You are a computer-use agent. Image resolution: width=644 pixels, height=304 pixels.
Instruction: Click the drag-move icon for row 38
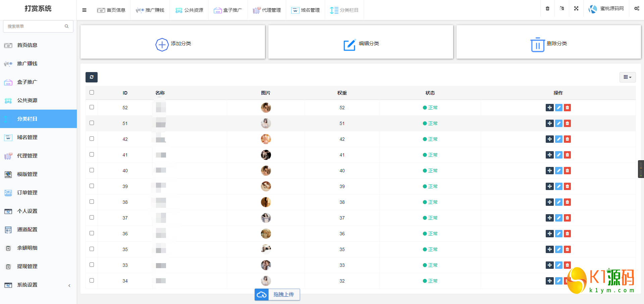pos(549,202)
